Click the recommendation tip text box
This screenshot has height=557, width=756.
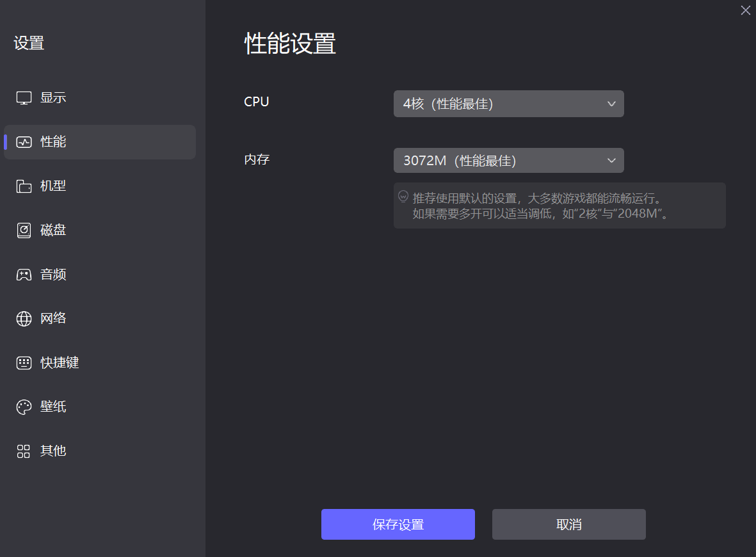(559, 205)
